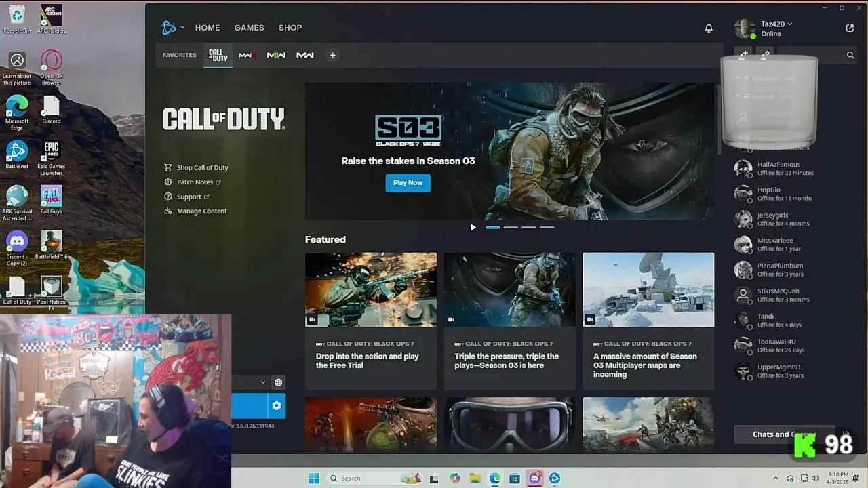Open Free Trial featured card thumbnail
The height and width of the screenshot is (488, 868).
pos(371,290)
